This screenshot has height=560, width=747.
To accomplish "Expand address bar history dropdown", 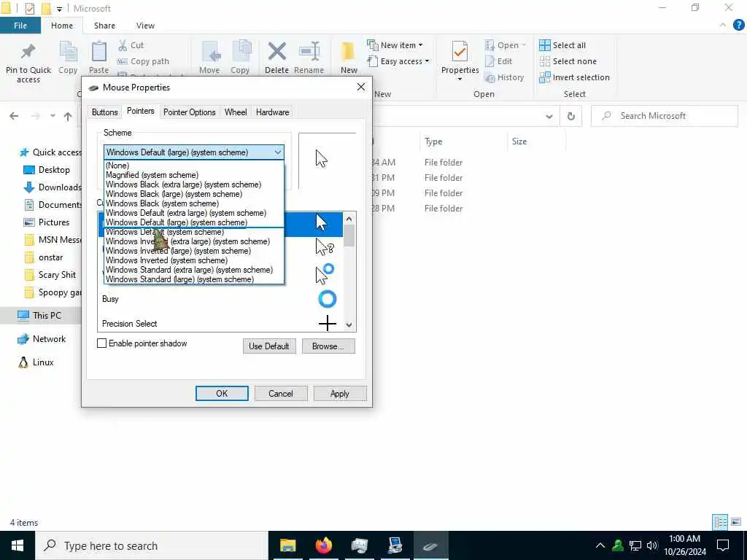I will click(549, 116).
